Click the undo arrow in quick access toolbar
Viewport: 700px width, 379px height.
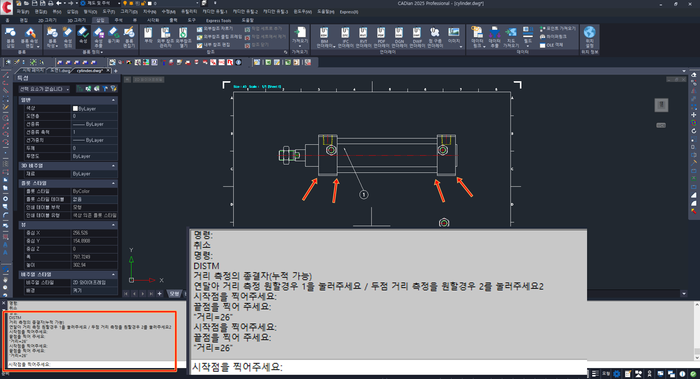(x=58, y=3)
